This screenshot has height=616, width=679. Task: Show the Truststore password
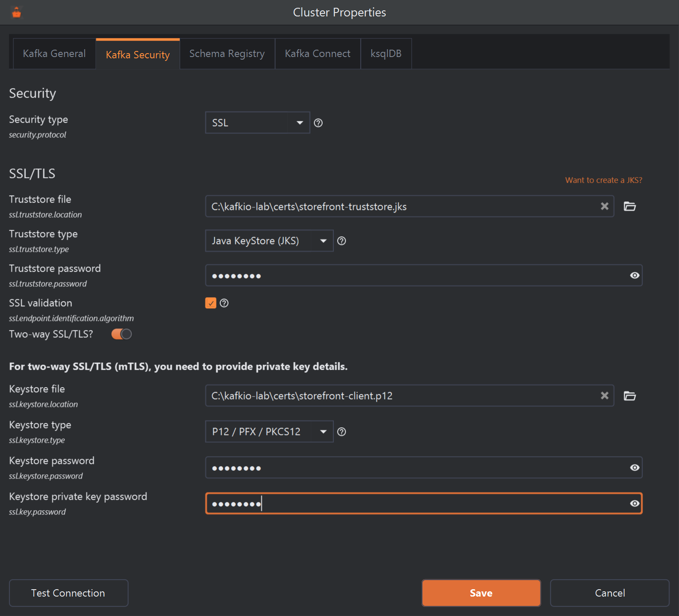pos(635,276)
